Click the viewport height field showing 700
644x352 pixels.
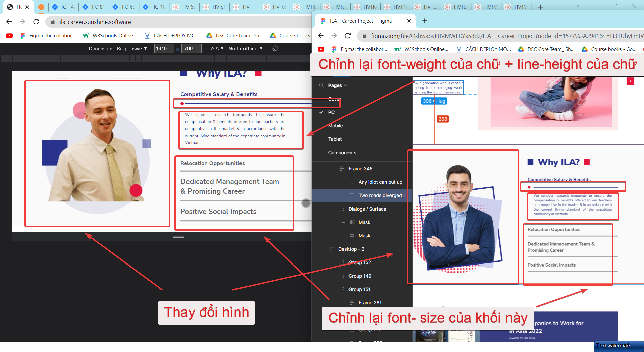point(191,49)
